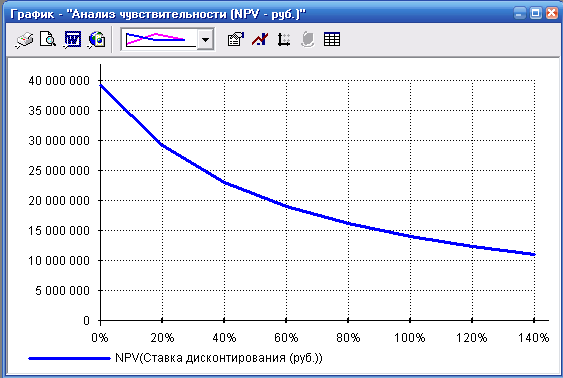Screen dimensions: 563x378
Task: Click the blue NPV legend line sample
Action: (69, 358)
